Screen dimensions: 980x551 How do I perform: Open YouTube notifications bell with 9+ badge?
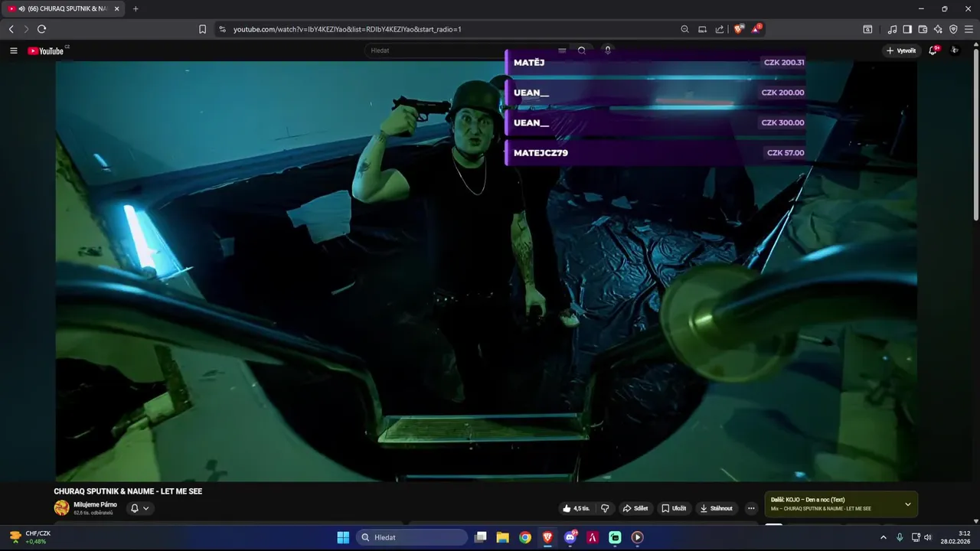tap(933, 51)
